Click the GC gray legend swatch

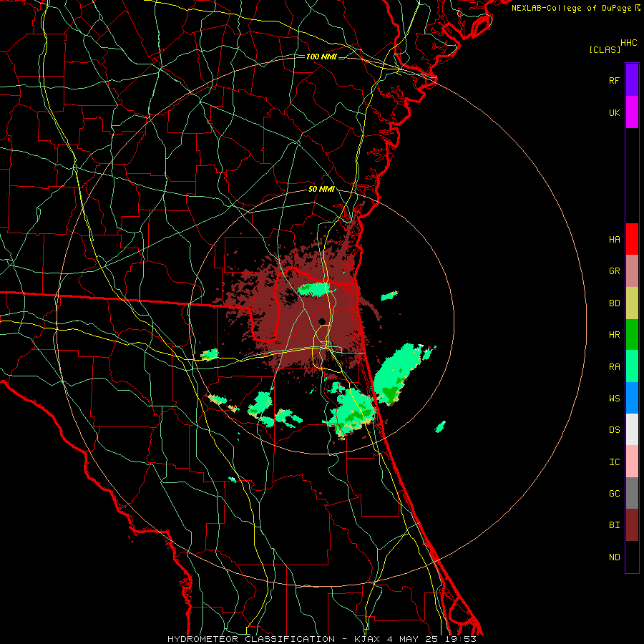click(x=632, y=493)
